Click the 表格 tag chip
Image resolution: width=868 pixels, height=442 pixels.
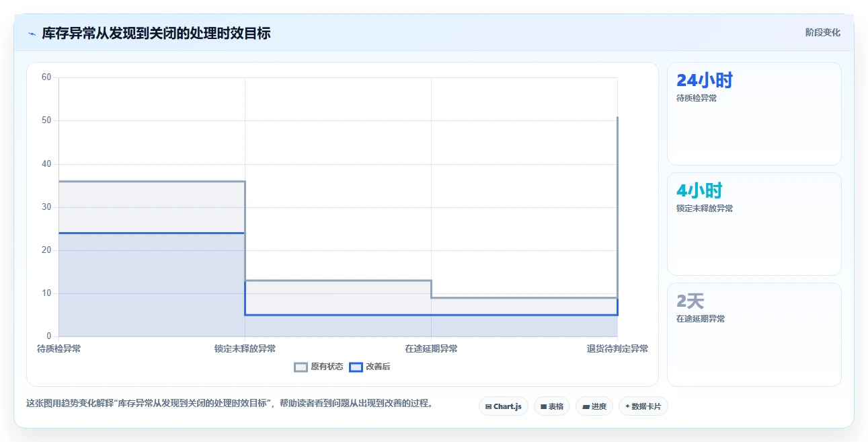tap(552, 406)
